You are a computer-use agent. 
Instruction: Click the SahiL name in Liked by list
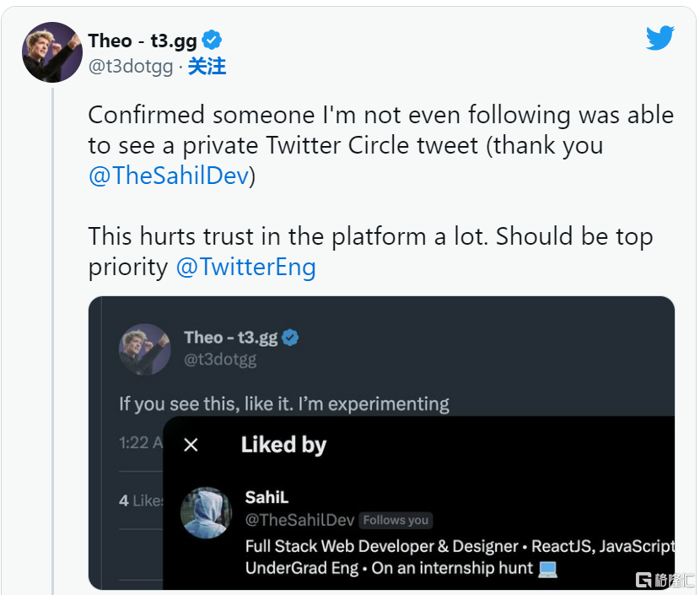(x=267, y=497)
